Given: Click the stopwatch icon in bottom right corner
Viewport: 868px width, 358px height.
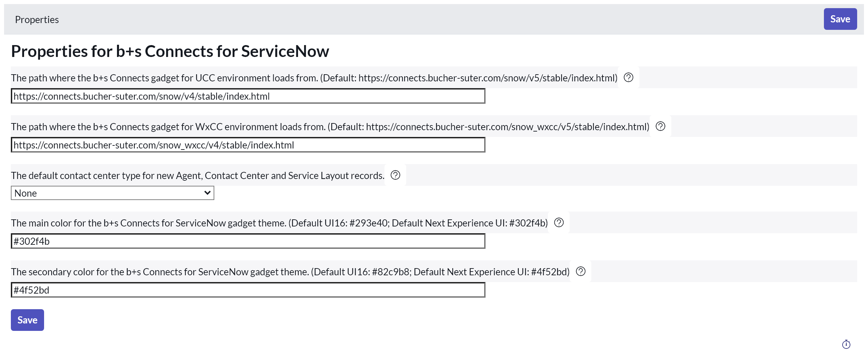Looking at the screenshot, I should tap(846, 344).
